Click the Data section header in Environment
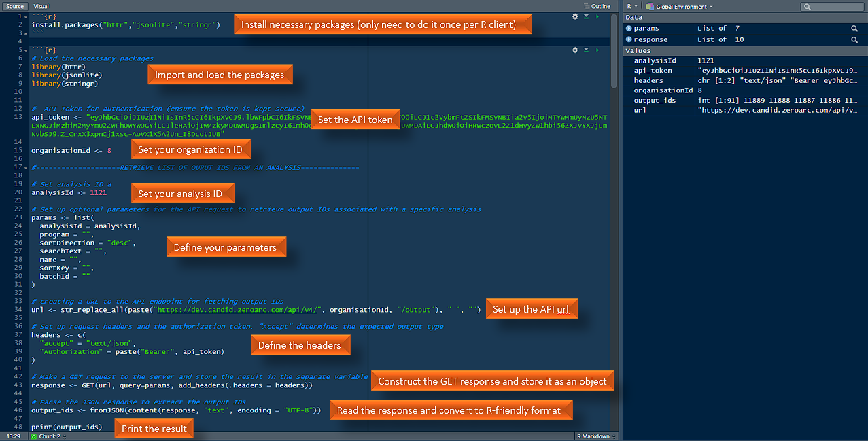The image size is (868, 441). [746, 18]
